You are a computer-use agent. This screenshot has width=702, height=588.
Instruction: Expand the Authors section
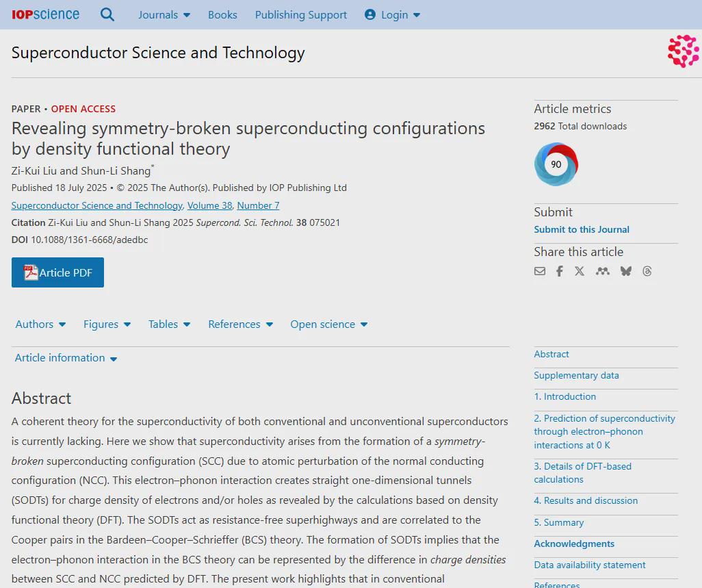point(40,324)
